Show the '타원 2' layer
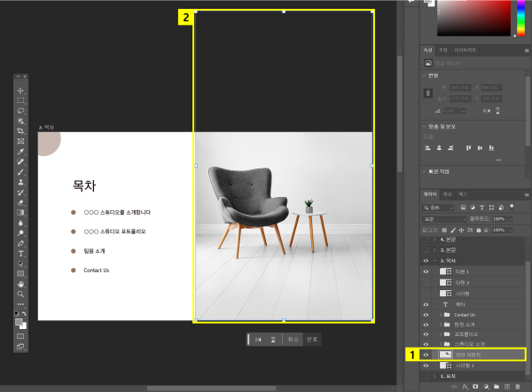532x392 pixels. tap(426, 282)
